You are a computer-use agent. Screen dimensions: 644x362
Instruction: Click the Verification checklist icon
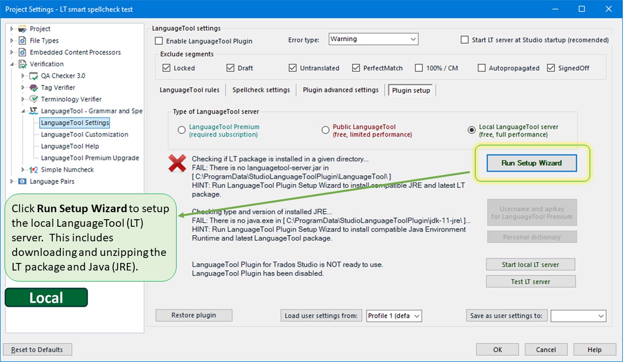[x=22, y=64]
